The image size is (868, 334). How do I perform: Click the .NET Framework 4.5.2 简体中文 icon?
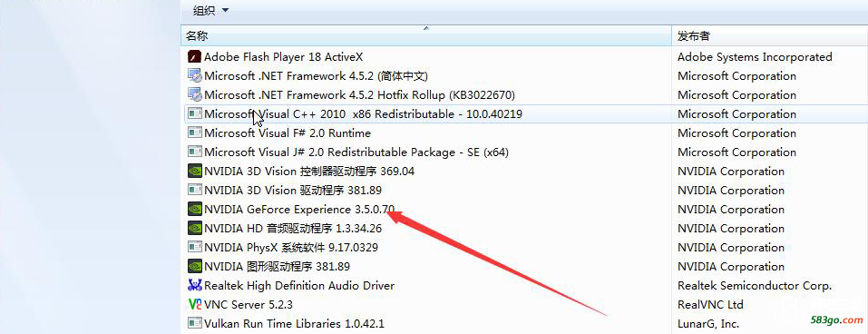[194, 75]
